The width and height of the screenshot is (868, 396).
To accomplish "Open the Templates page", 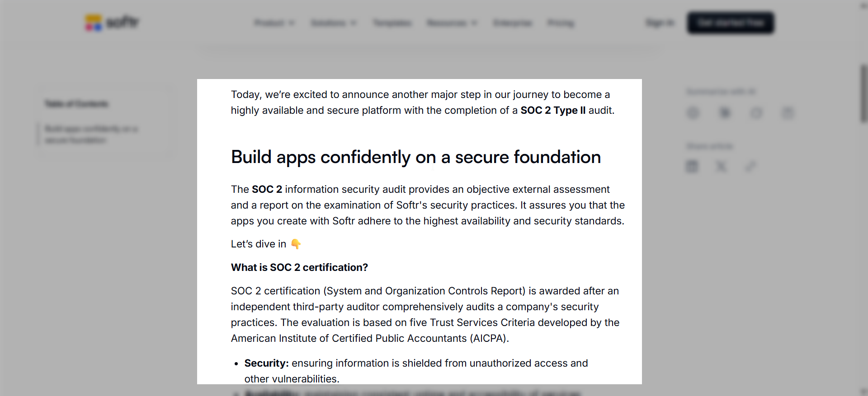I will pyautogui.click(x=392, y=23).
